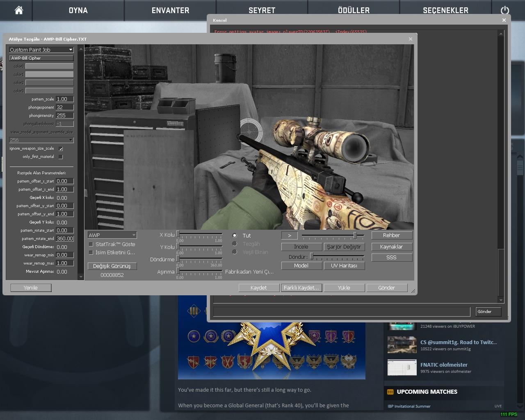Image resolution: width=525 pixels, height=420 pixels.
Task: Click the Yükle button
Action: coord(344,288)
